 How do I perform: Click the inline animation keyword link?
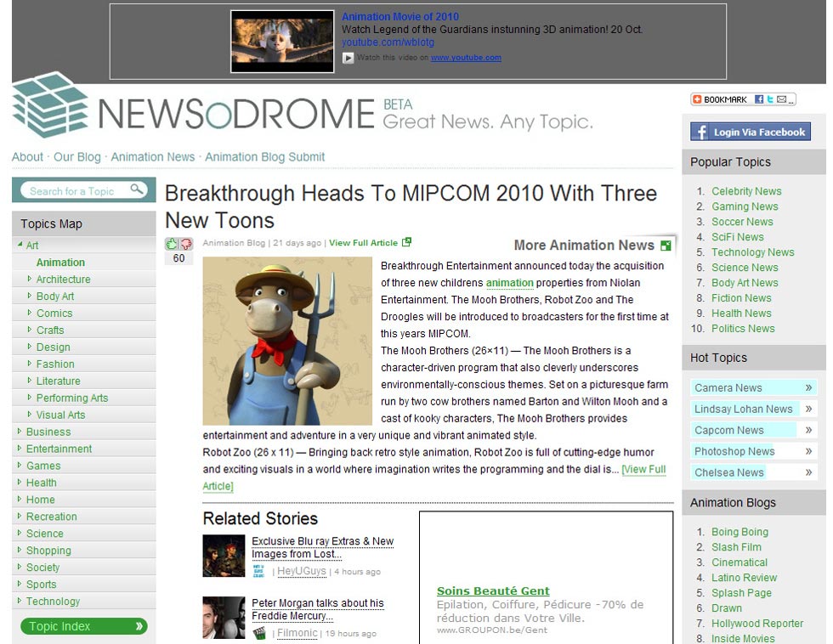tap(509, 282)
